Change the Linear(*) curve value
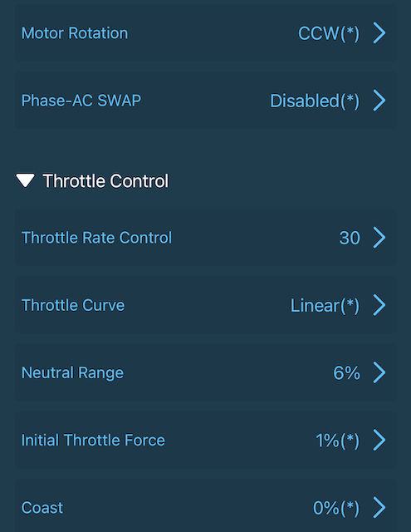The image size is (411, 532). click(325, 306)
